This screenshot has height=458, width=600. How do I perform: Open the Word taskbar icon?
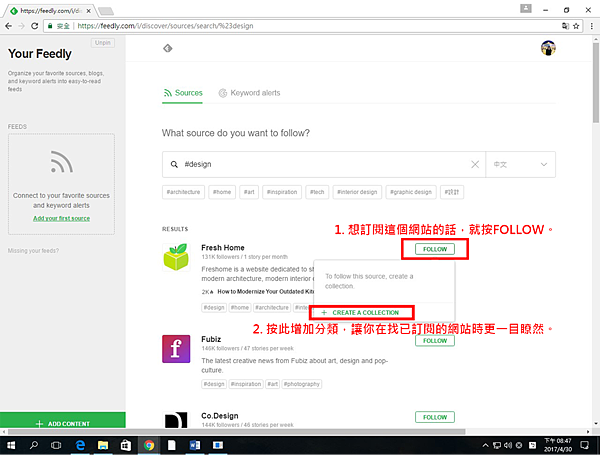(195, 445)
